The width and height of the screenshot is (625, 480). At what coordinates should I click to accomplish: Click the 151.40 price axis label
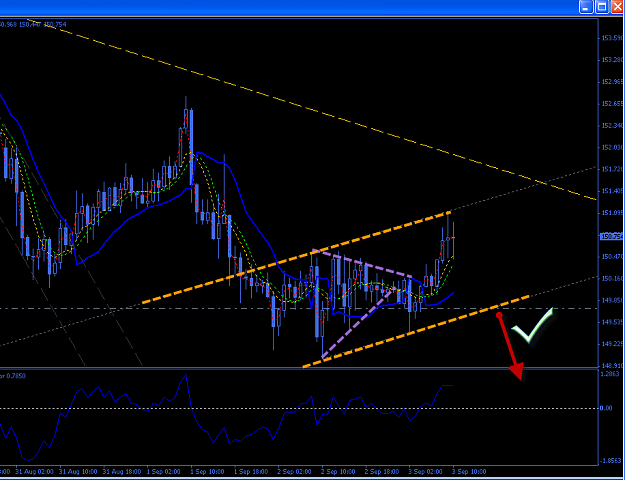pos(613,191)
